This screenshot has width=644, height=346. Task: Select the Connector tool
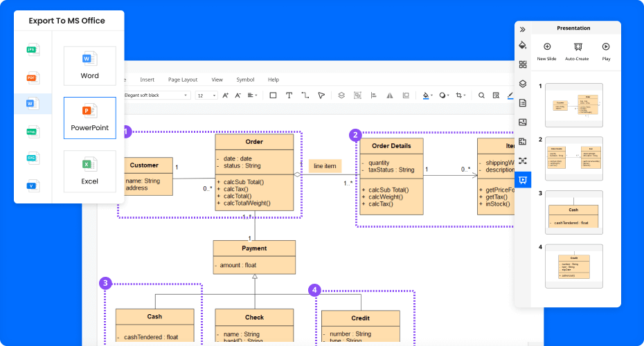[305, 95]
